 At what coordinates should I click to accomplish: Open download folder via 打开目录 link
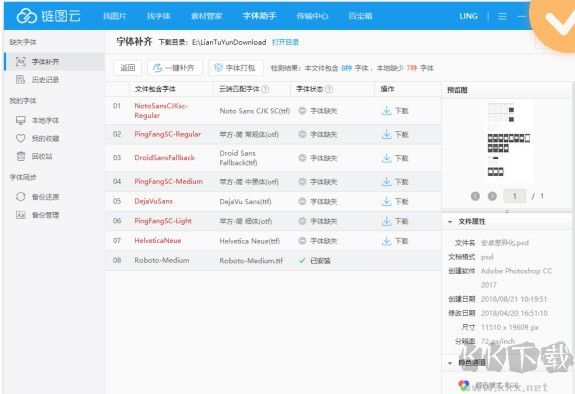[285, 42]
